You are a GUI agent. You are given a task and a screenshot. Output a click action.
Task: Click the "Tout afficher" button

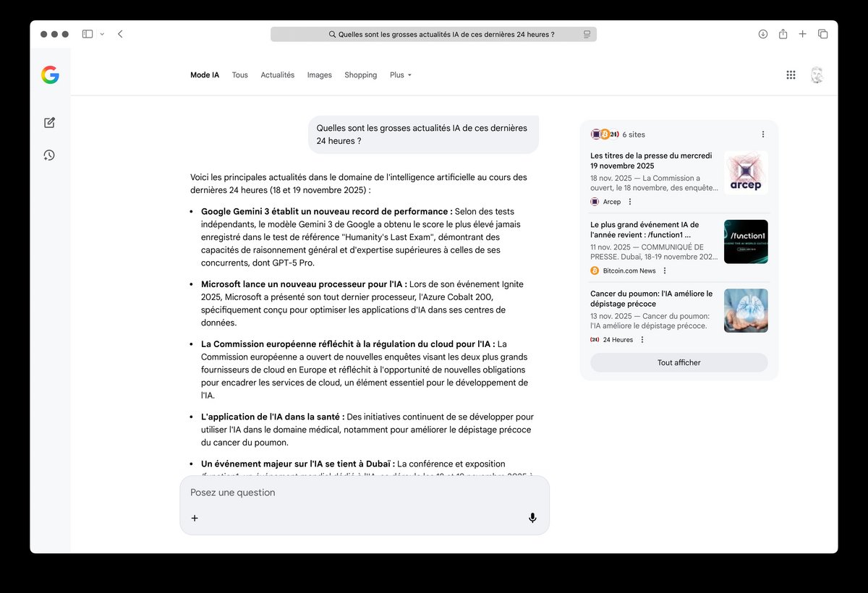tap(678, 362)
